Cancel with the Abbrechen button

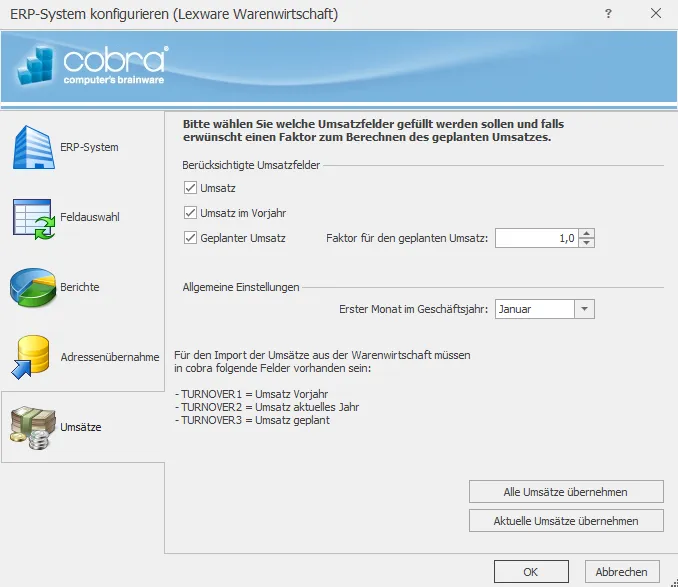tap(622, 572)
